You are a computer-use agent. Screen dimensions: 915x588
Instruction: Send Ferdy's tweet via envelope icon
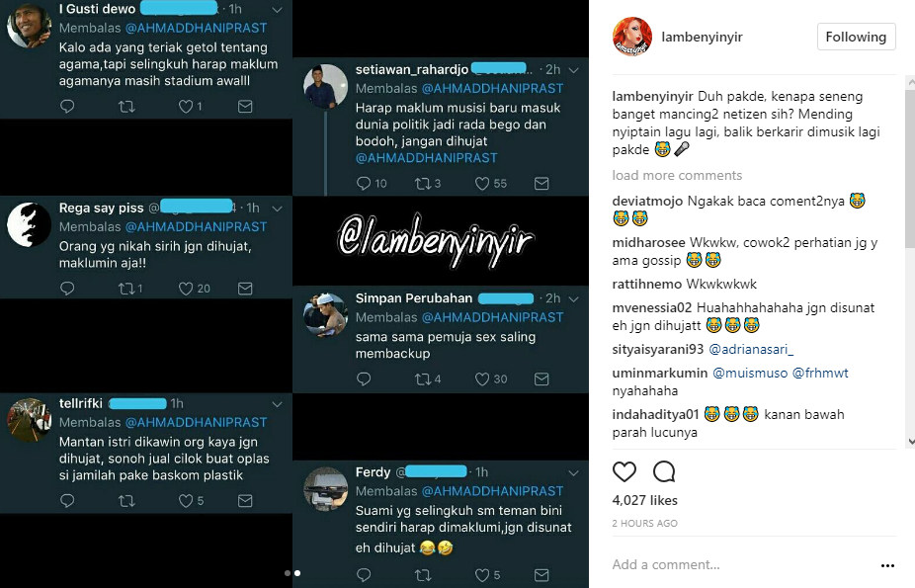(541, 575)
